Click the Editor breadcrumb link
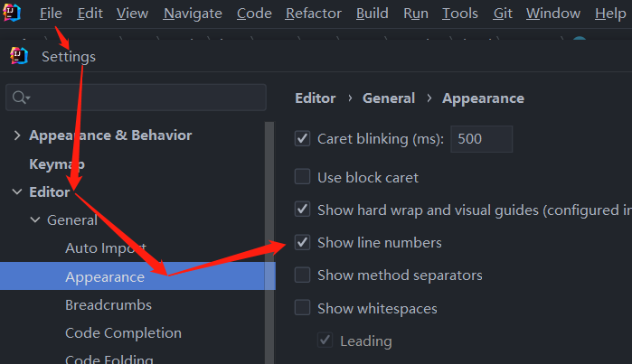 [x=315, y=98]
